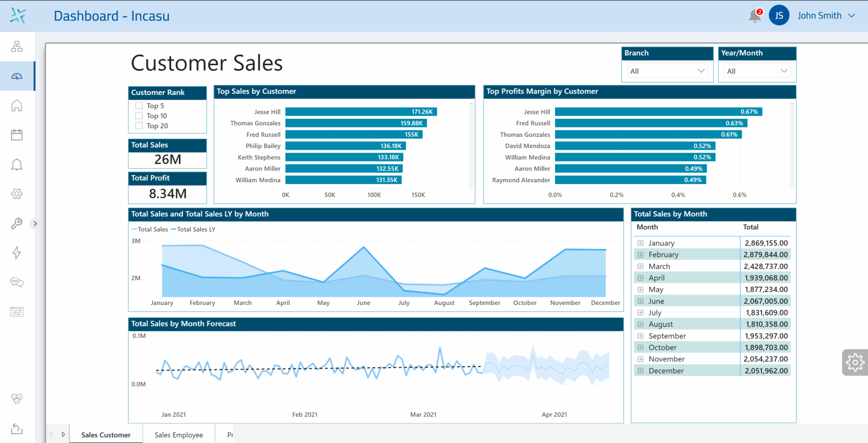The image size is (868, 443).
Task: Open notifications bell with red badge
Action: click(755, 16)
